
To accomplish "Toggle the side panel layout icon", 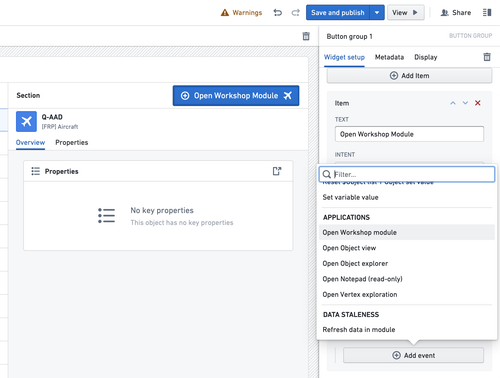I will [x=487, y=13].
